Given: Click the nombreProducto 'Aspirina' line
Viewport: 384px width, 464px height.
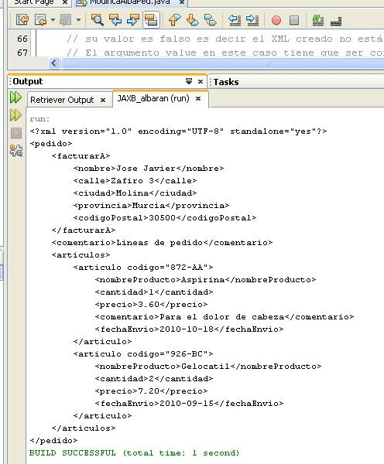Looking at the screenshot, I should pyautogui.click(x=206, y=280).
